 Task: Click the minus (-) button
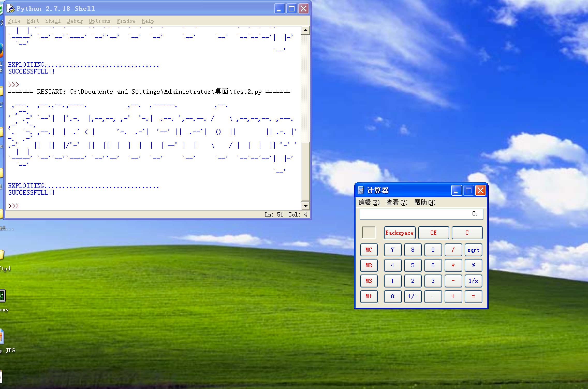click(x=453, y=281)
